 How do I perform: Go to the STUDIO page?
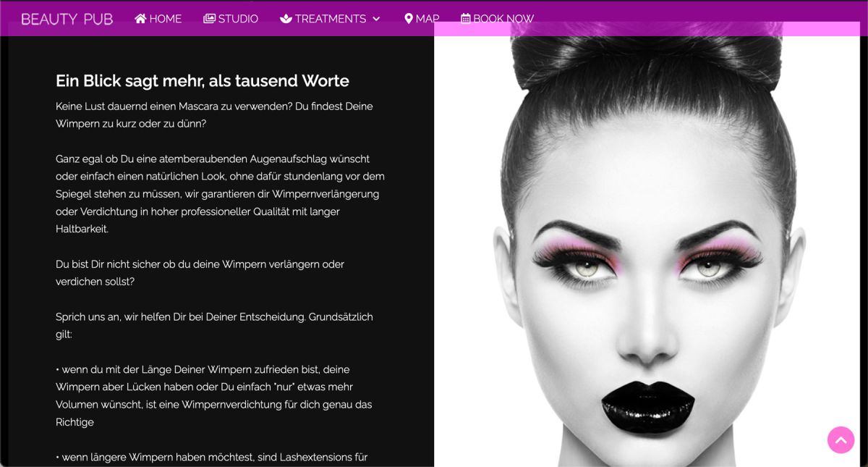[231, 19]
